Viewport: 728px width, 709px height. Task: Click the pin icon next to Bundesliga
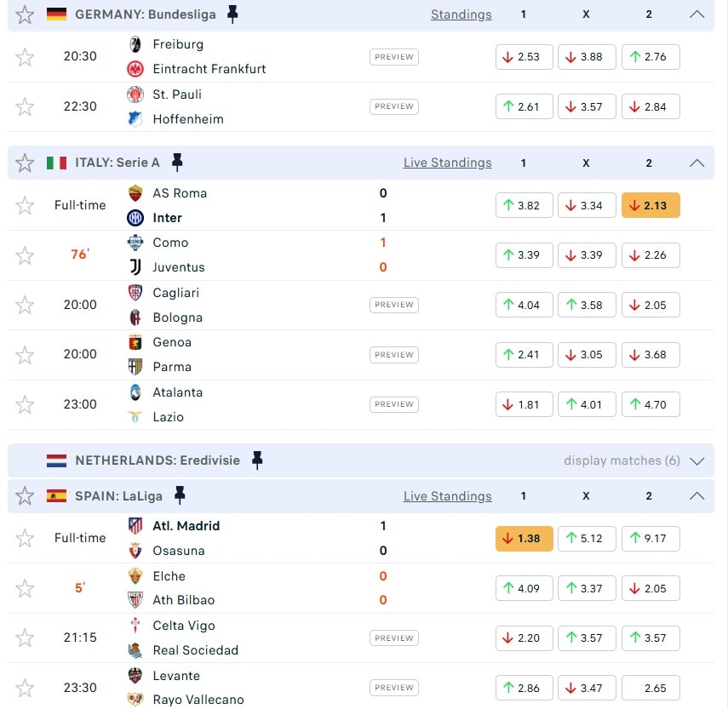232,14
